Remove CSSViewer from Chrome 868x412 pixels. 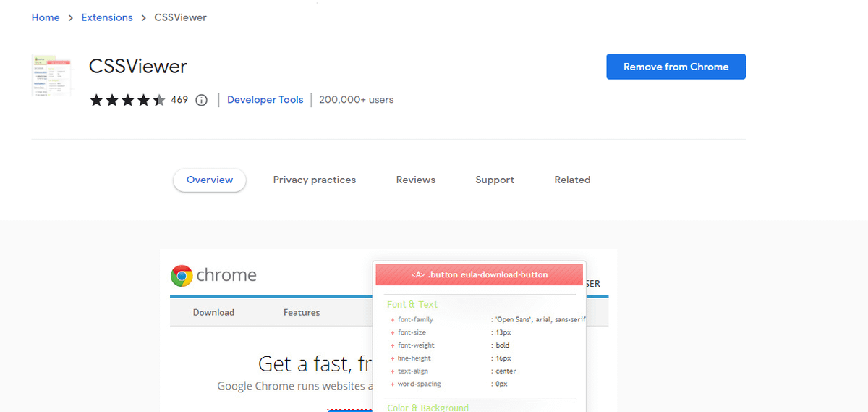[676, 67]
